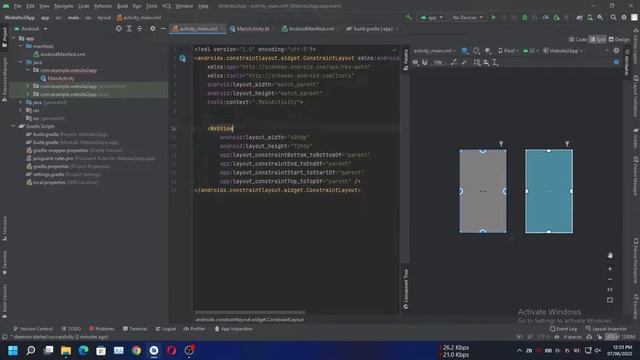Image resolution: width=640 pixels, height=360 pixels.
Task: Click the Zoom Out minus in design surface
Action: click(x=610, y=280)
